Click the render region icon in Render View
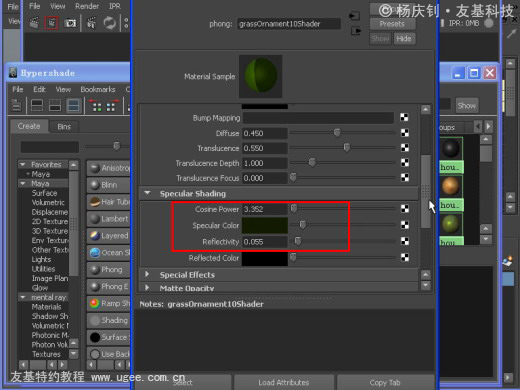Image resolution: width=520 pixels, height=390 pixels. [x=52, y=23]
